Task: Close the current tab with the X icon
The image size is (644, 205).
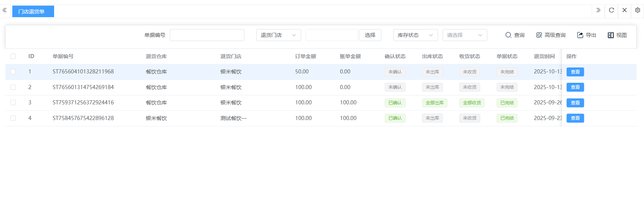Action: [624, 10]
